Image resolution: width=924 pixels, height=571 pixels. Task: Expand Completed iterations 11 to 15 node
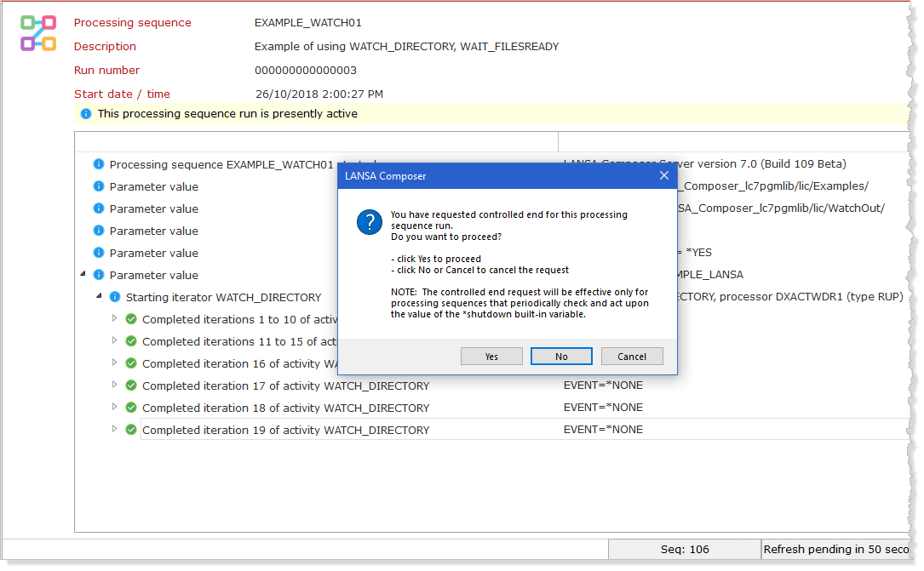click(114, 340)
